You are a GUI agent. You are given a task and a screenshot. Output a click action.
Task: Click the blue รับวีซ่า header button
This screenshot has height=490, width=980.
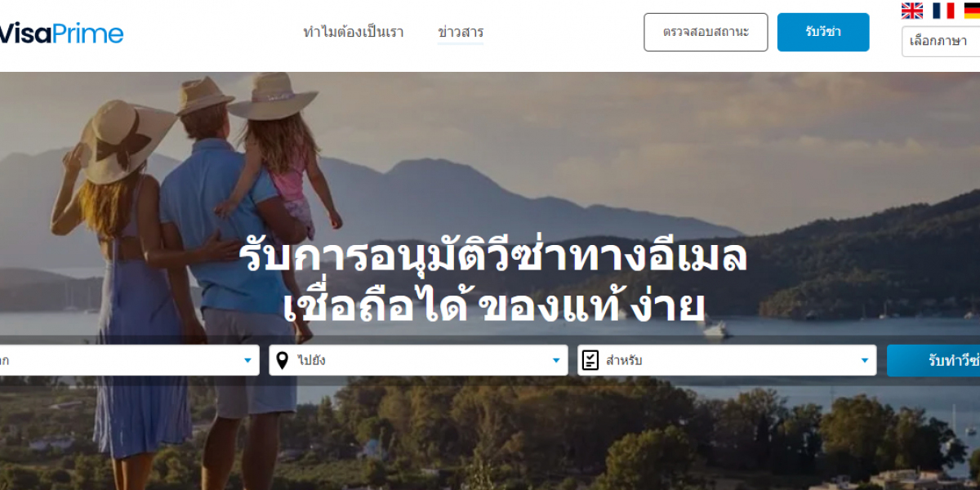823,33
